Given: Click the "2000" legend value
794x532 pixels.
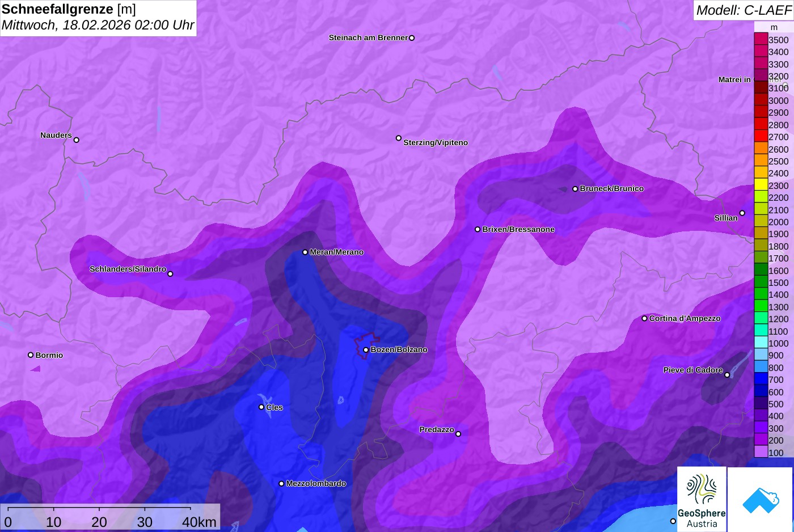Looking at the screenshot, I should [x=779, y=222].
